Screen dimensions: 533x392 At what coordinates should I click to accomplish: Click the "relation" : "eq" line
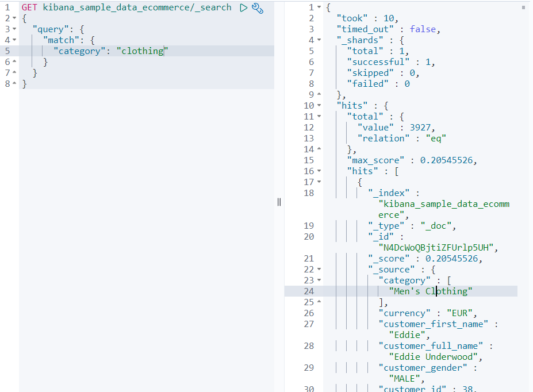tap(401, 139)
